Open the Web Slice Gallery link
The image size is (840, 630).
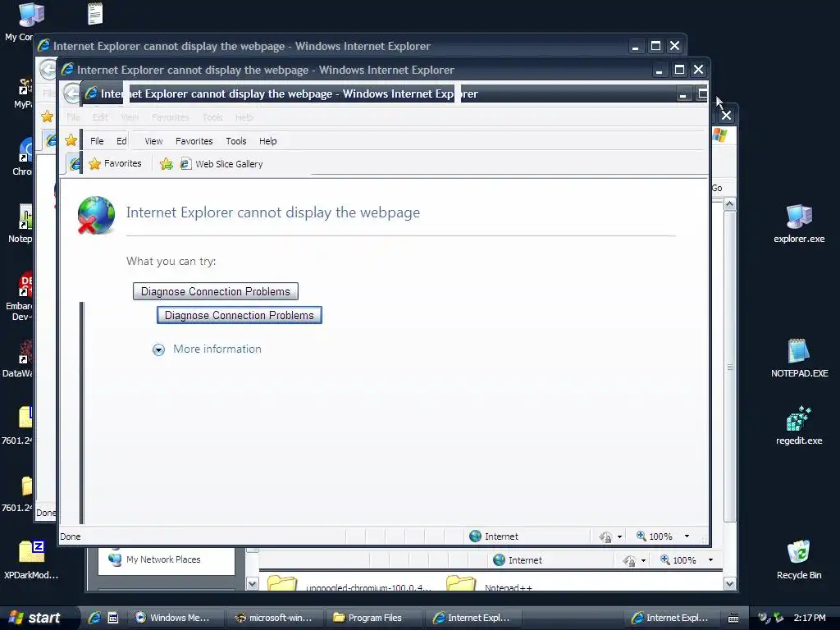tap(221, 164)
